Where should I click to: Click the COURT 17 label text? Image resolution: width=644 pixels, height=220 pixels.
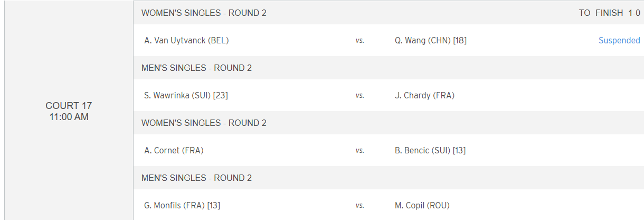(x=69, y=106)
